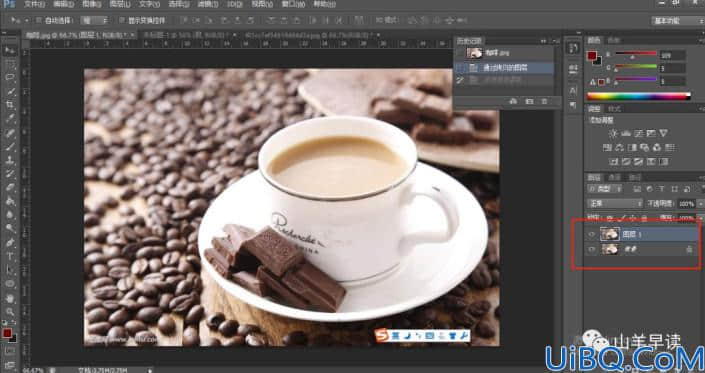Select the Paint Bucket tool
Screen dimensions: 705x373
(9, 201)
